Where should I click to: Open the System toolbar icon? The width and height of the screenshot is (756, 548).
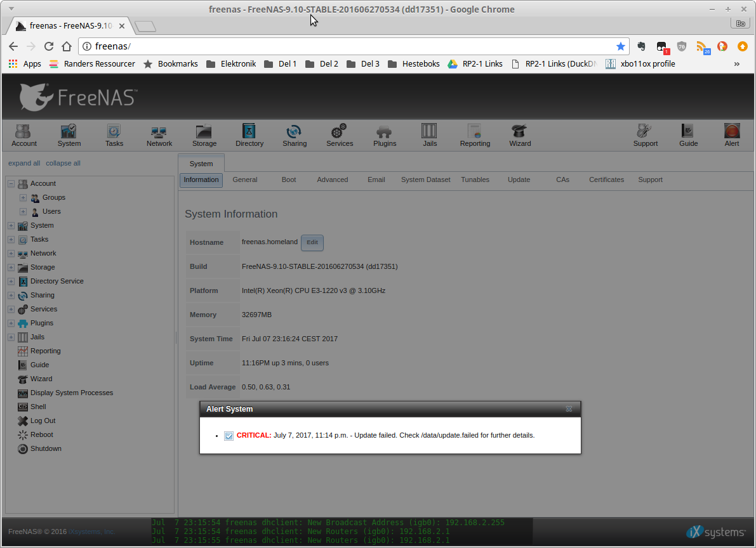[69, 136]
